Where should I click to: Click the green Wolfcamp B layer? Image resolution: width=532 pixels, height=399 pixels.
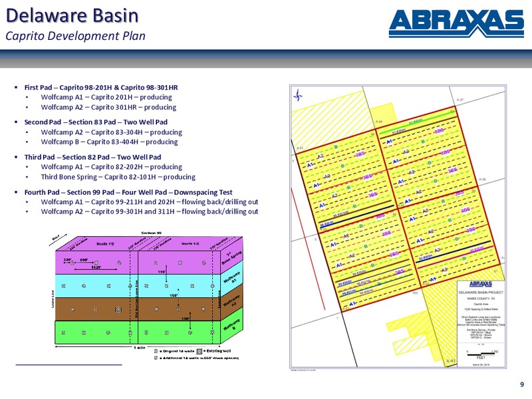tap(138, 332)
